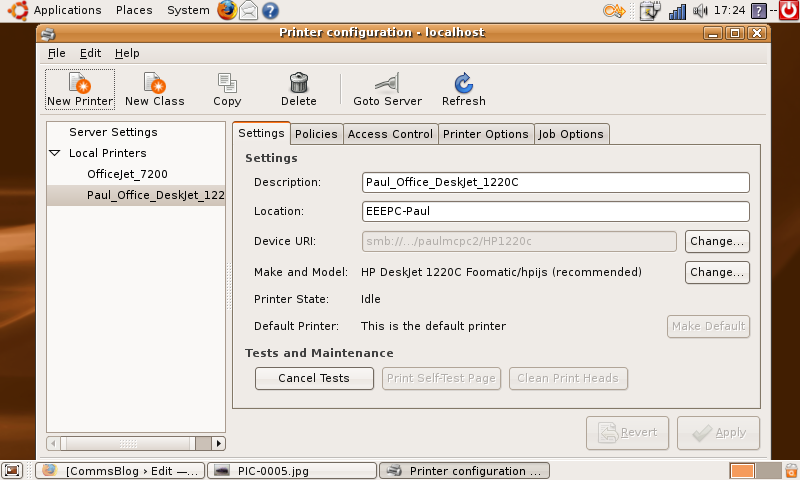The image size is (800, 480).
Task: Open the power manager plug icon
Action: (651, 11)
